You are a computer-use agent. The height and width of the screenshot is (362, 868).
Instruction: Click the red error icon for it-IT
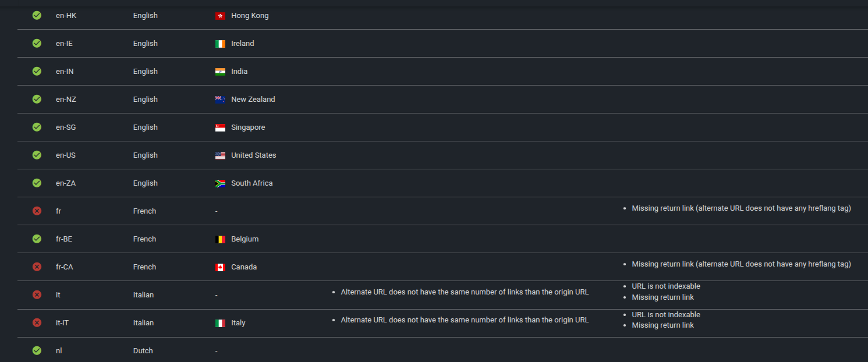click(37, 323)
